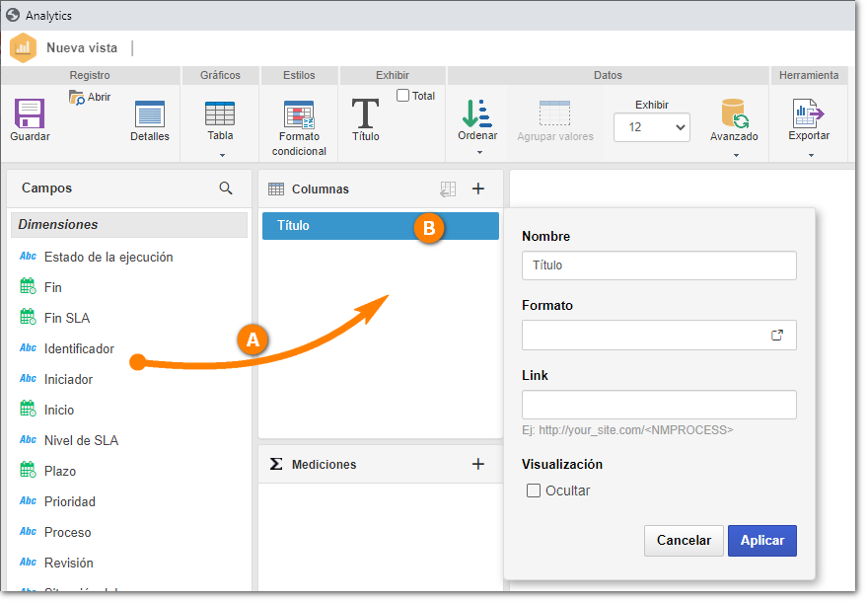Click the Columnas table icon
868x603 pixels.
(x=275, y=189)
